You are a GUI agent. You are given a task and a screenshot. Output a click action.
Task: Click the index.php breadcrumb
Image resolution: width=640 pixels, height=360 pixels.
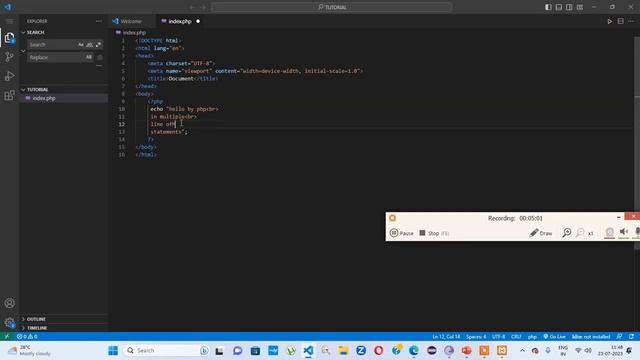pyautogui.click(x=134, y=32)
